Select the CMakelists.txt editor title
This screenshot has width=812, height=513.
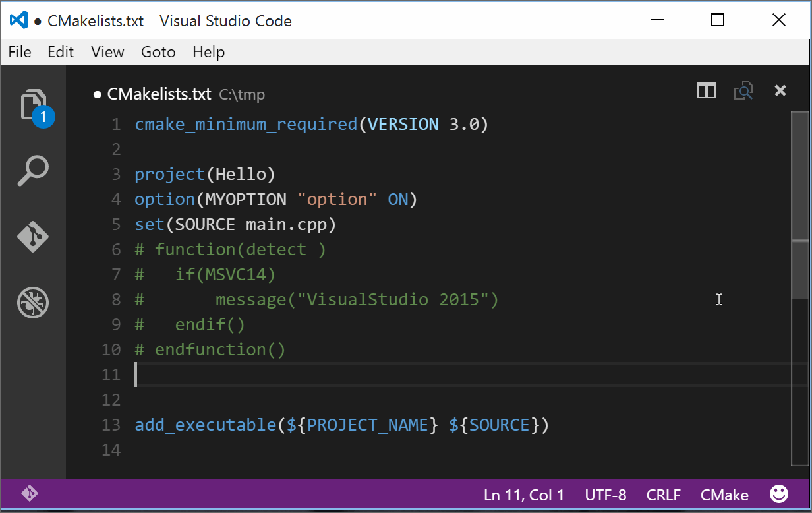coord(159,94)
